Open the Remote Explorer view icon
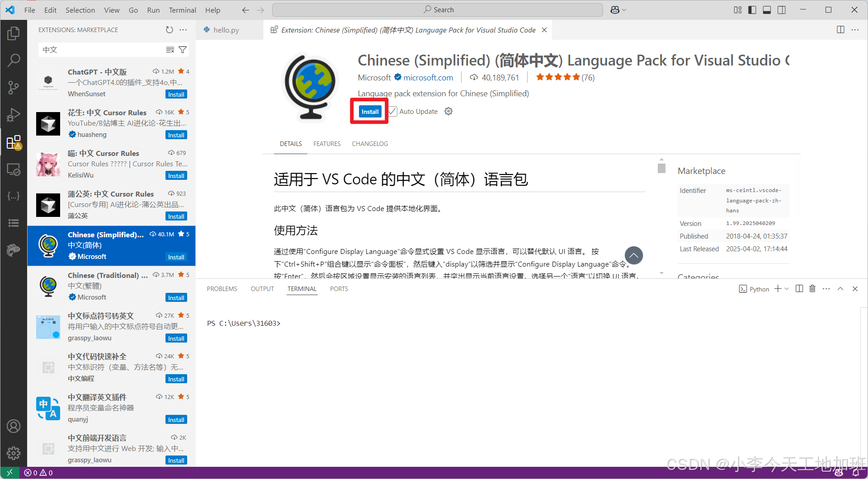Viewport: 868px width, 479px height. [14, 169]
